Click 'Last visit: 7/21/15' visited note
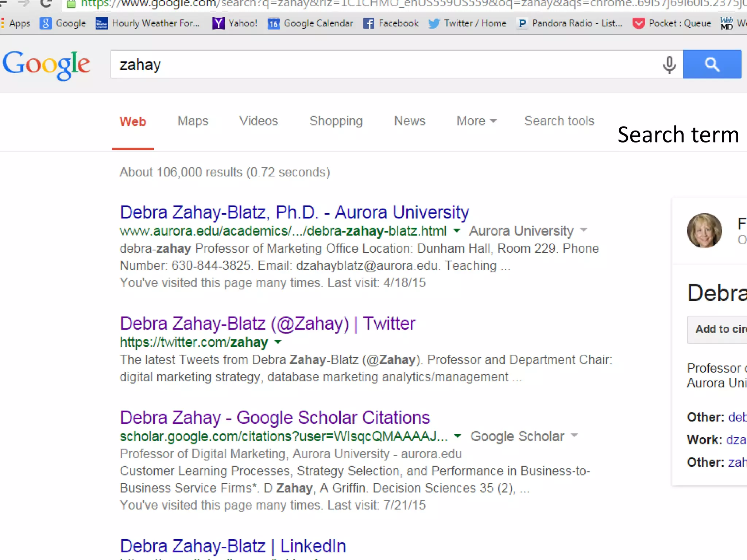The image size is (747, 560). [x=376, y=505]
